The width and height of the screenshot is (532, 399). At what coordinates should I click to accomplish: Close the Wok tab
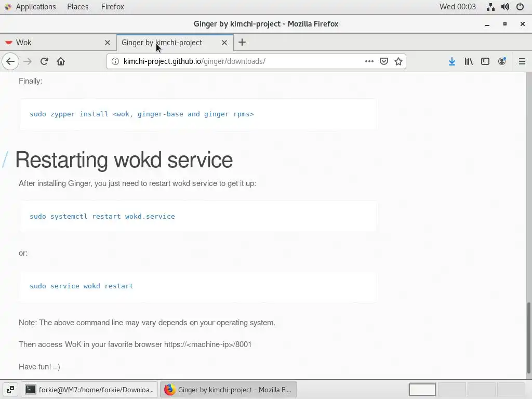[x=108, y=43]
